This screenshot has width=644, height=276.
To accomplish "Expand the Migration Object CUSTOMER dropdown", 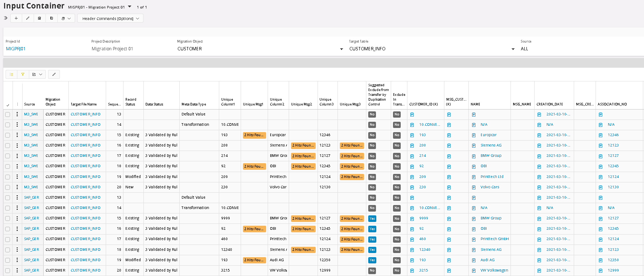I will coord(341,49).
